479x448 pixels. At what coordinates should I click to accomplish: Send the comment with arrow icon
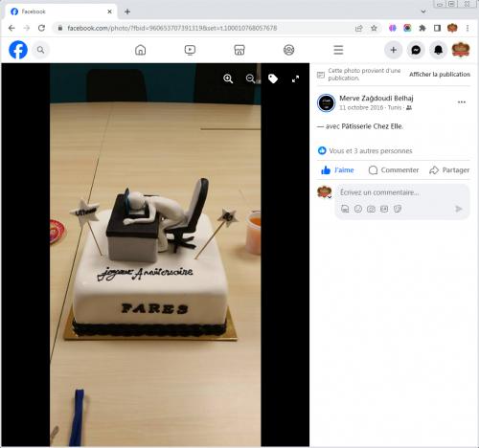click(459, 209)
